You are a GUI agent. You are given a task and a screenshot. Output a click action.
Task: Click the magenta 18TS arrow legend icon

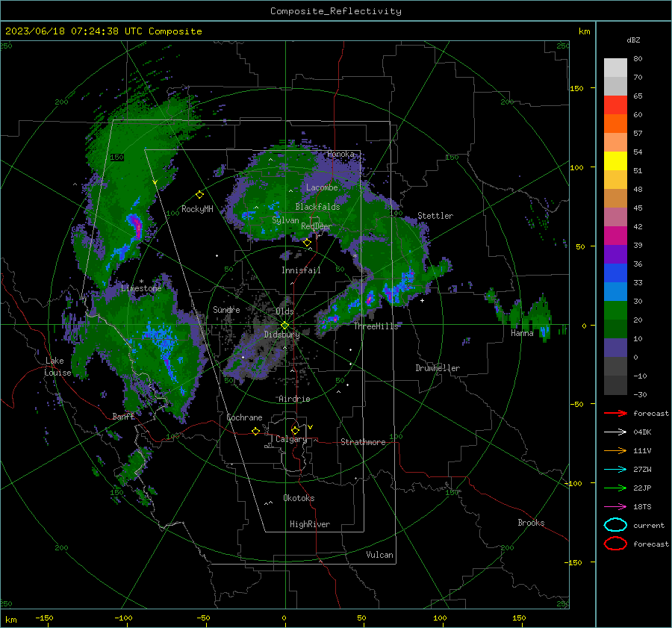[x=615, y=507]
